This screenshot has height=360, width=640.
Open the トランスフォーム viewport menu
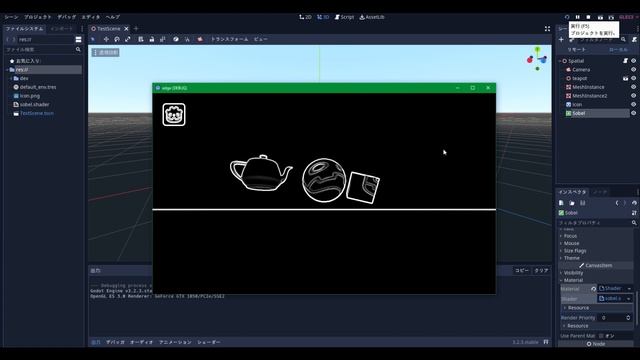[x=229, y=39]
